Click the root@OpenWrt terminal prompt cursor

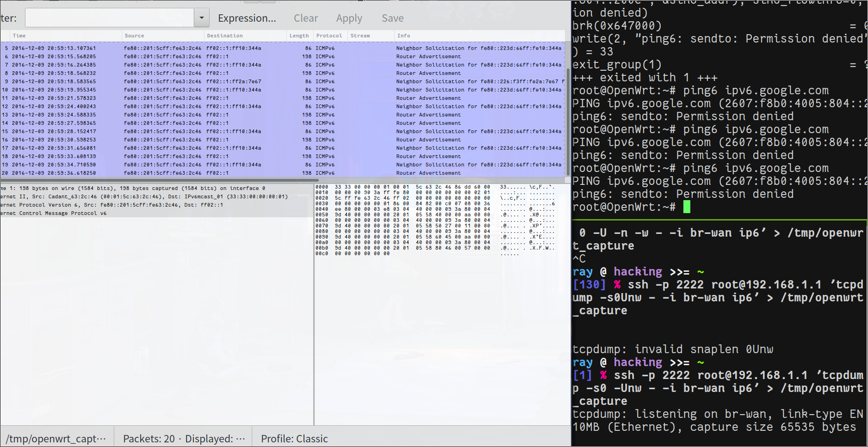[687, 207]
